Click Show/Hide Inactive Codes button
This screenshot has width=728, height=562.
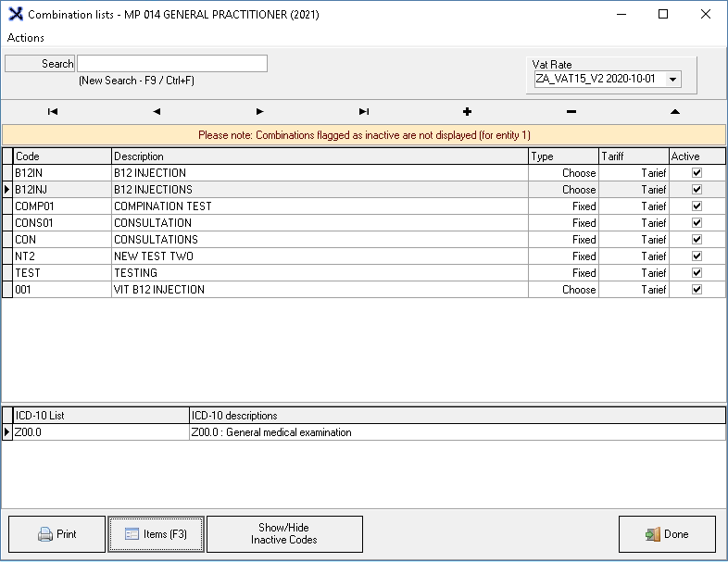coord(284,534)
